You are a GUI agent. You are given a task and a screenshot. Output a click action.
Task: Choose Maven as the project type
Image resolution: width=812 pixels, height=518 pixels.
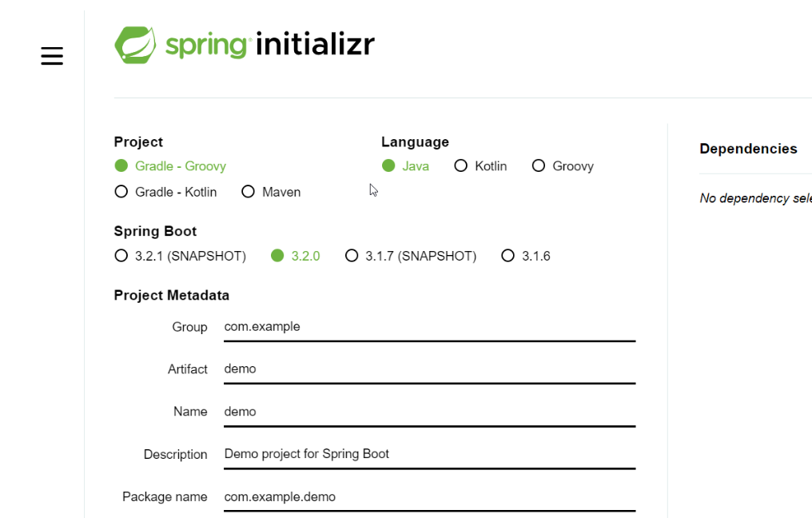272,192
